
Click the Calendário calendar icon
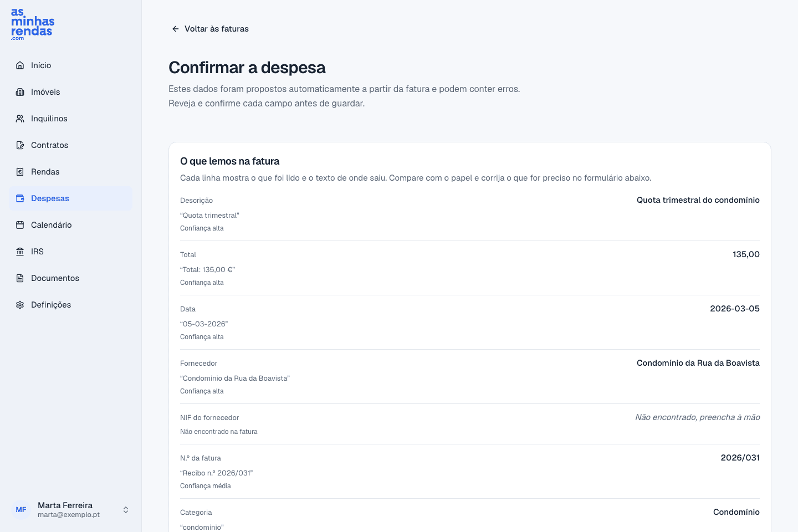[x=20, y=225]
